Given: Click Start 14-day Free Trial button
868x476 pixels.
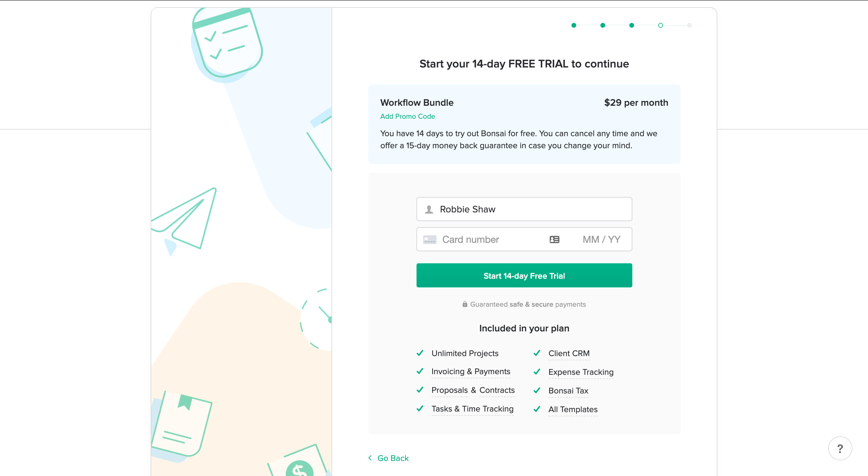Looking at the screenshot, I should [x=524, y=275].
